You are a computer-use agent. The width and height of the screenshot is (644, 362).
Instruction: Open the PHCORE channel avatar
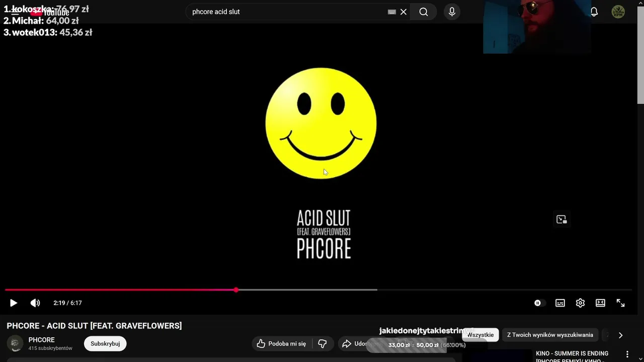(x=15, y=344)
